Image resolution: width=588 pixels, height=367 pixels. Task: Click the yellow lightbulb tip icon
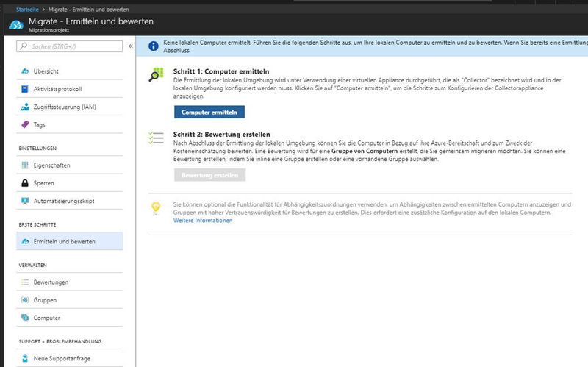(156, 208)
